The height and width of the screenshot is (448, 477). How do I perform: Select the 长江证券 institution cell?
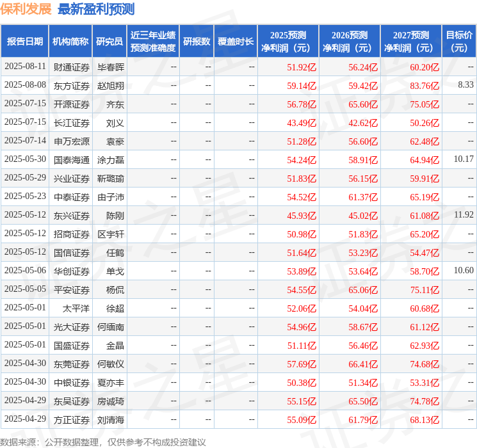(x=72, y=123)
